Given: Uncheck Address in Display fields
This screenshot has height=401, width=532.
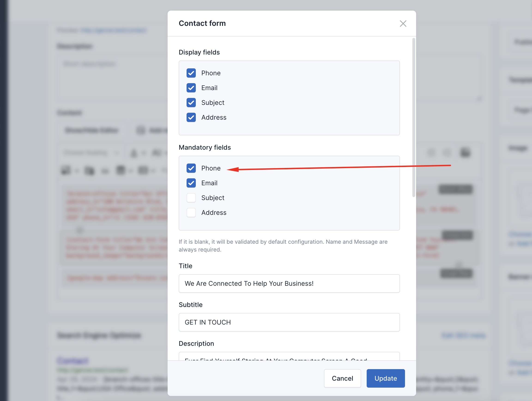Looking at the screenshot, I should point(191,117).
